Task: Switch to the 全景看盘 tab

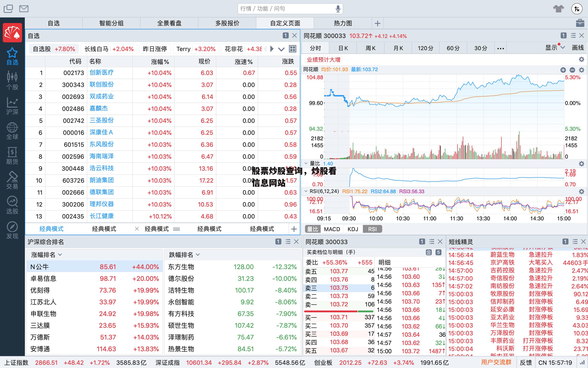Action: [x=169, y=23]
